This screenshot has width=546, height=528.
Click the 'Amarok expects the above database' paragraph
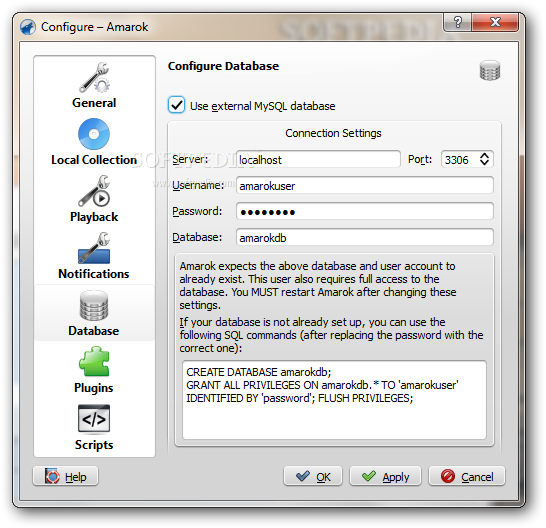pos(318,286)
